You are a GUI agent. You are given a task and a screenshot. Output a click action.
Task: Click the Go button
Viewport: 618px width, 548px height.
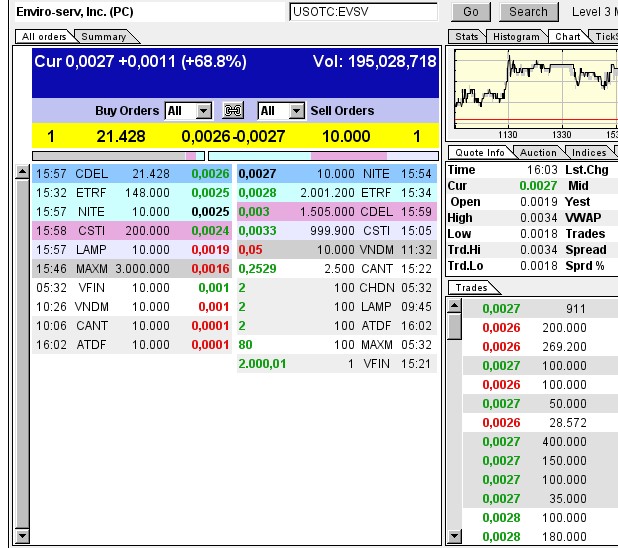[x=471, y=12]
